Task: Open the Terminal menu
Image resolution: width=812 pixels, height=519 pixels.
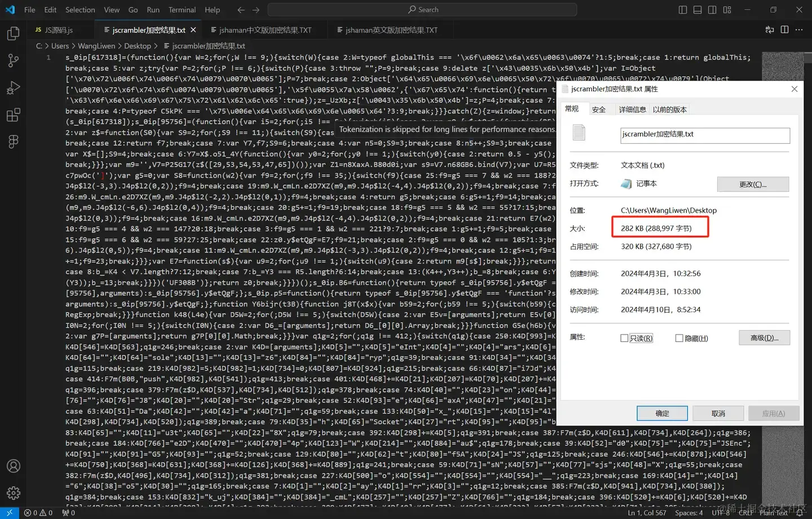Action: (182, 10)
